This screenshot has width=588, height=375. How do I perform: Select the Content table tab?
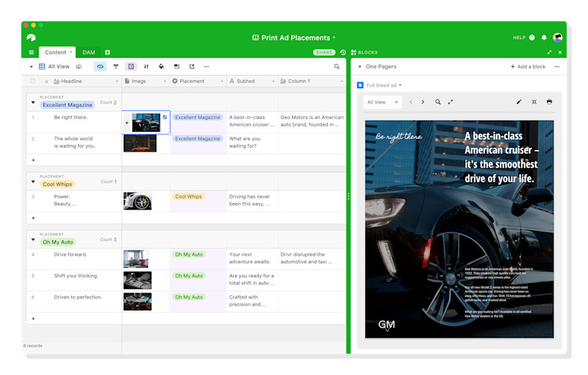(x=57, y=52)
